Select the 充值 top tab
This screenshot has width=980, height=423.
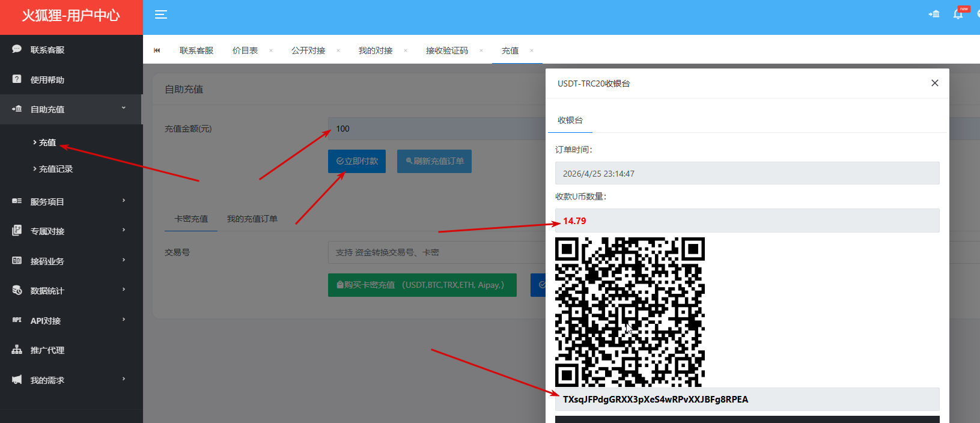coord(510,50)
